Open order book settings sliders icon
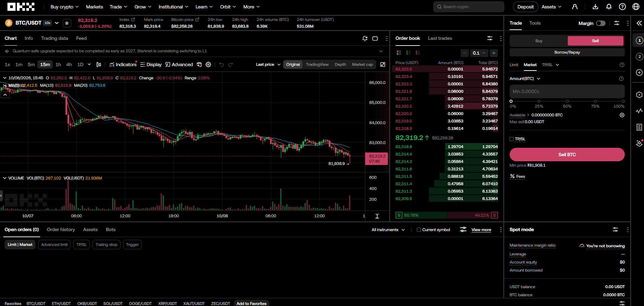644x306 pixels. tap(490, 38)
